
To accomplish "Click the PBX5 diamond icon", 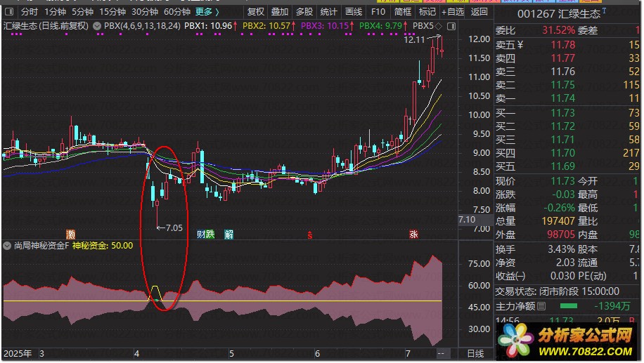I will coord(438,26).
